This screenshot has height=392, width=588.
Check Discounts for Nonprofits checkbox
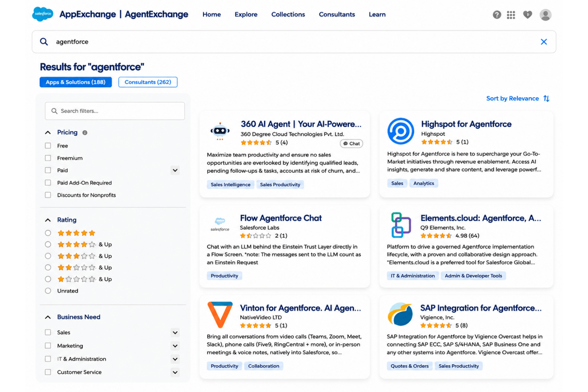pyautogui.click(x=48, y=195)
